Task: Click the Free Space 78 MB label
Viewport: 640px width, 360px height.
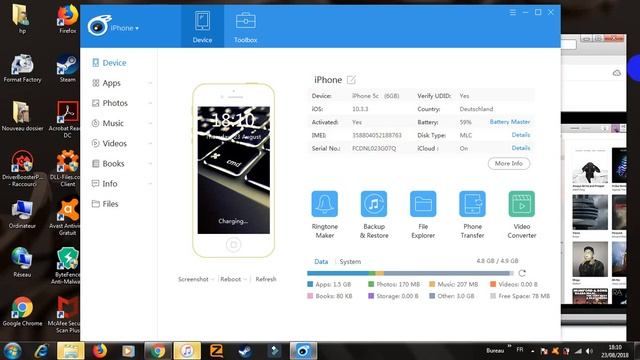Action: [x=524, y=296]
